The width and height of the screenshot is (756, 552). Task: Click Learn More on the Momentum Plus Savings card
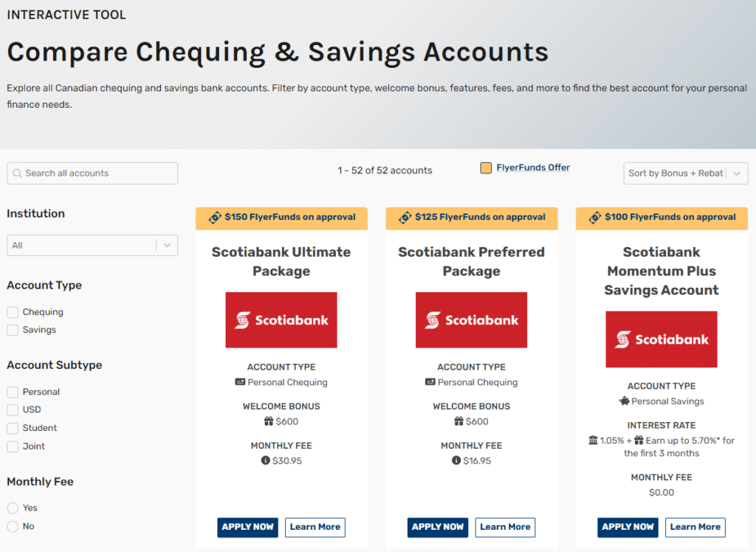(x=695, y=527)
